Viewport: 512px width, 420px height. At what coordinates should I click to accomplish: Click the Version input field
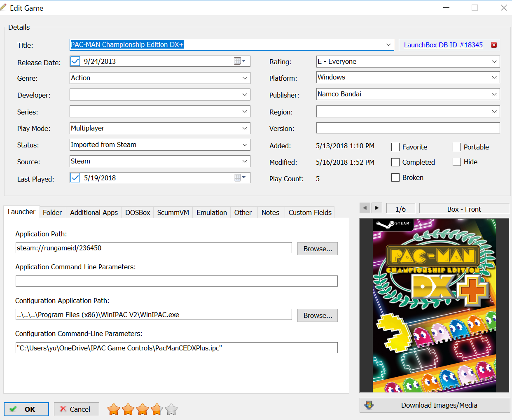408,128
